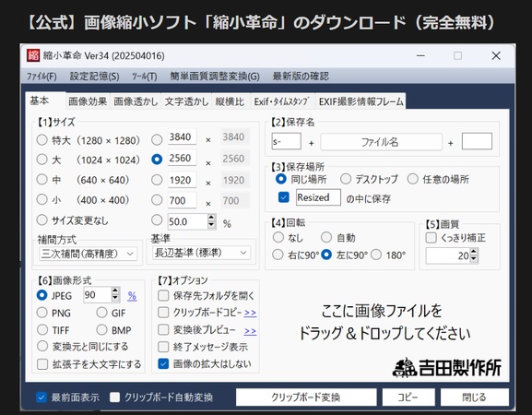532x415 pixels.
Task: Select PNG image format
Action: 42,313
